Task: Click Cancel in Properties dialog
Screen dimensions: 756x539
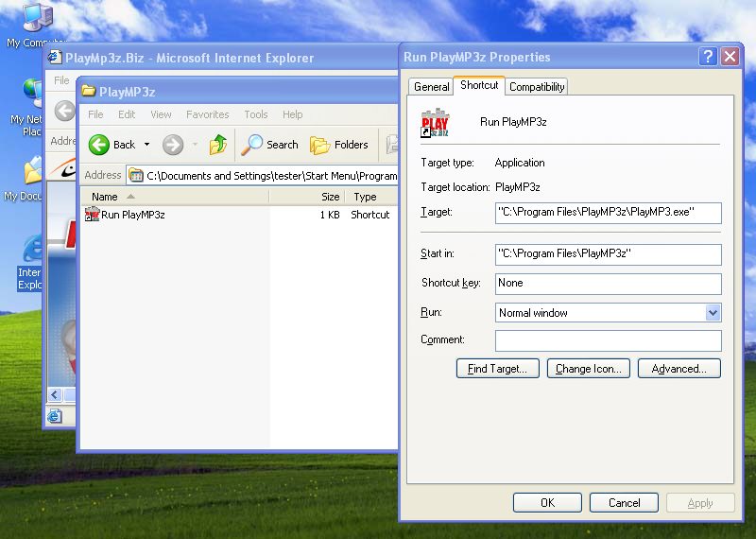Action: 624,503
